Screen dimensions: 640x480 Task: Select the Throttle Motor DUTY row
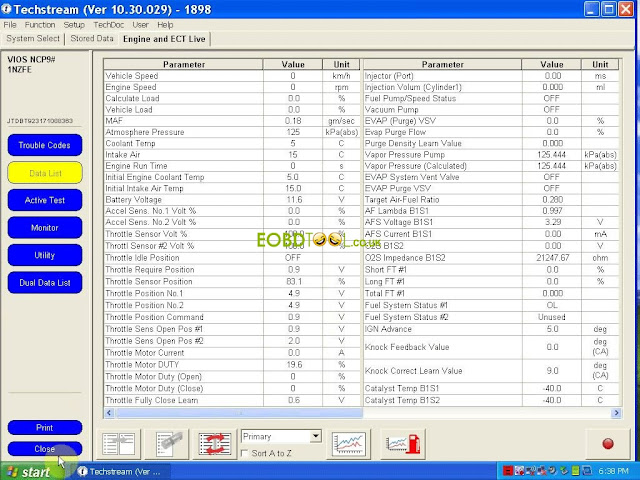coord(232,364)
